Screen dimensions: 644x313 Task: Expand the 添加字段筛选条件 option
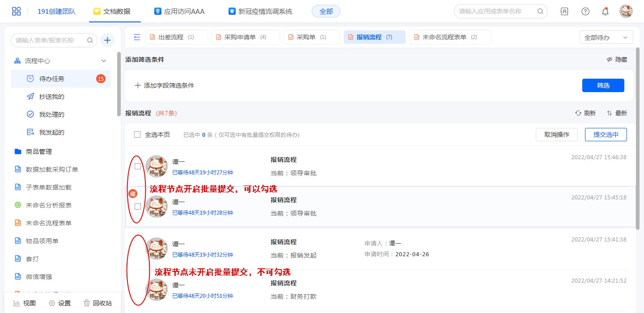pyautogui.click(x=165, y=85)
